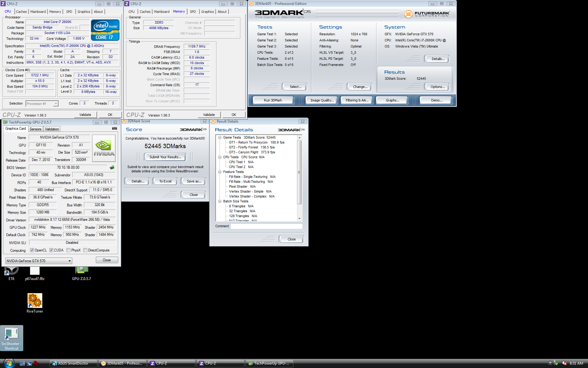Click the To Excel button
Viewport: 588px width, 368px height.
pos(165,181)
